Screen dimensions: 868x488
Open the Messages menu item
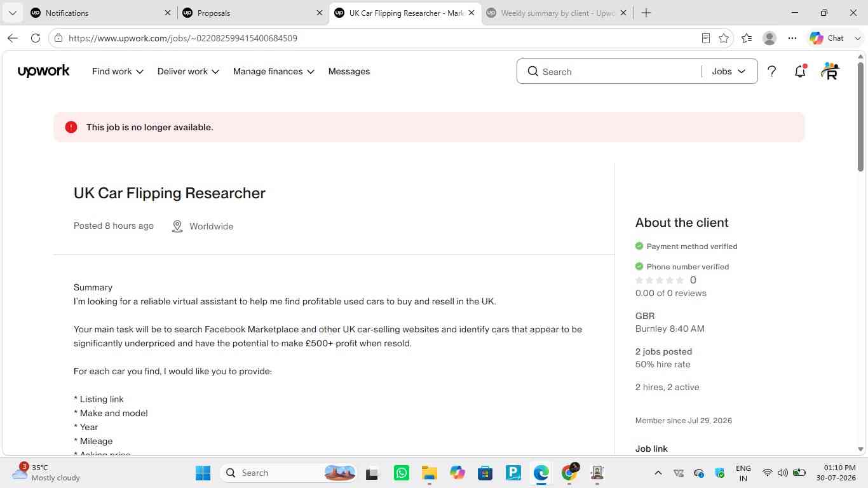(x=349, y=71)
